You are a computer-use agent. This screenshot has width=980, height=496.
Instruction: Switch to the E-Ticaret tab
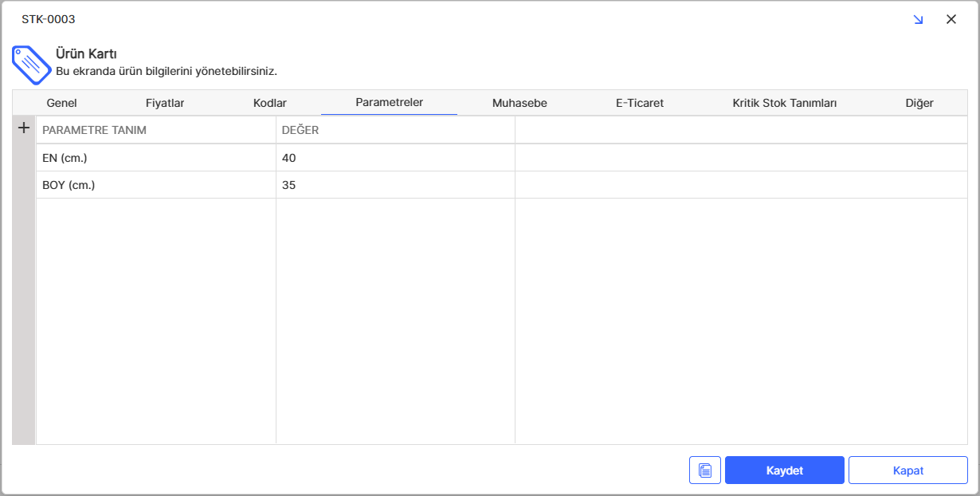point(639,103)
